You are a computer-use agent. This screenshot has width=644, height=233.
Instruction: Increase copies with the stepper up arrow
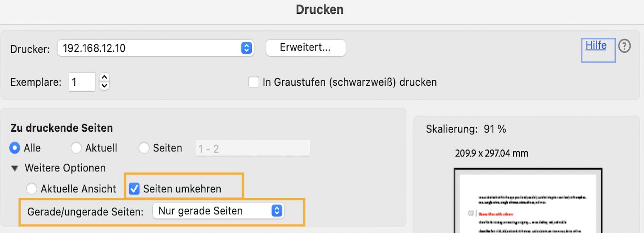coord(105,78)
